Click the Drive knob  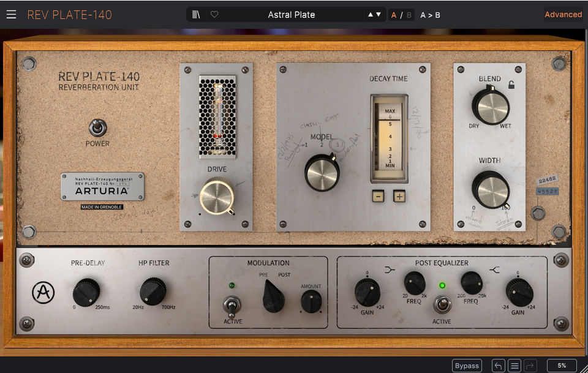pos(217,195)
